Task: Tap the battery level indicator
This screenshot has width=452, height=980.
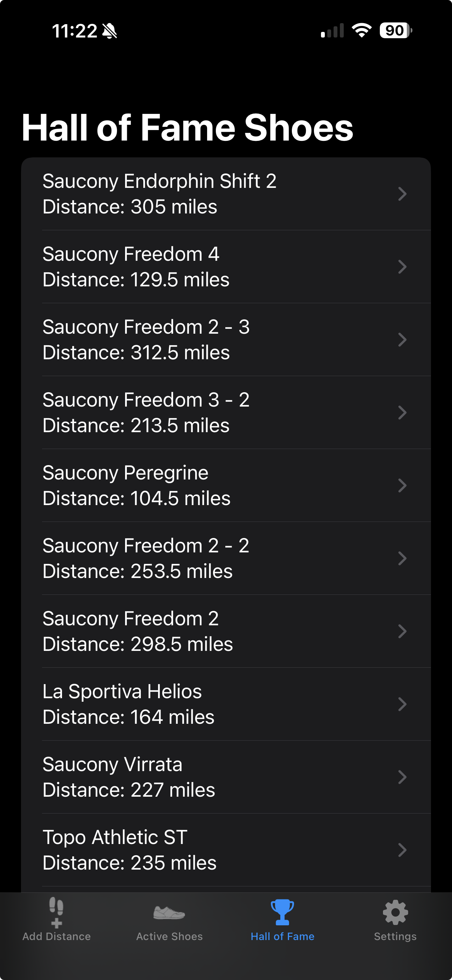Action: coord(396,30)
